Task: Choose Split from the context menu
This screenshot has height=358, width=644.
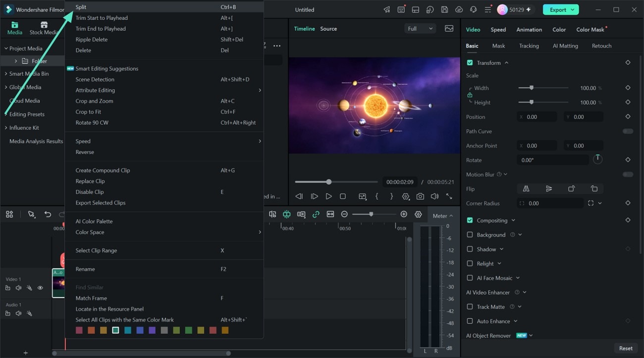Action: [164, 7]
